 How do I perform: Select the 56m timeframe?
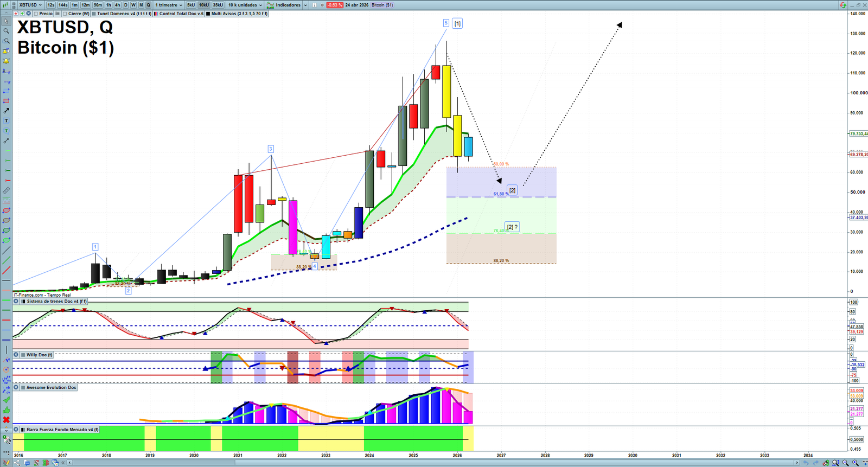(98, 5)
